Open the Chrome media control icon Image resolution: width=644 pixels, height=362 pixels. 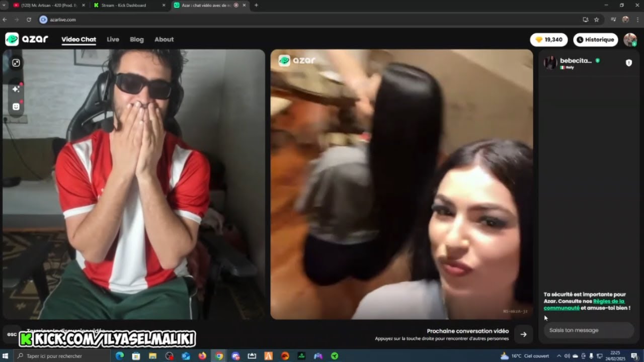(613, 20)
